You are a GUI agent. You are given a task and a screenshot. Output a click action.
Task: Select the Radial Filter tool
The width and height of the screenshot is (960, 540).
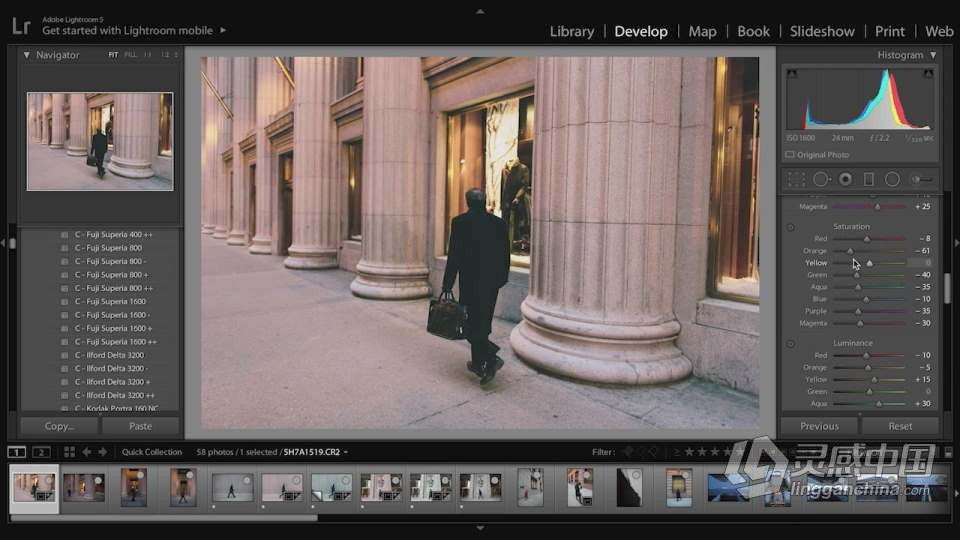point(892,179)
